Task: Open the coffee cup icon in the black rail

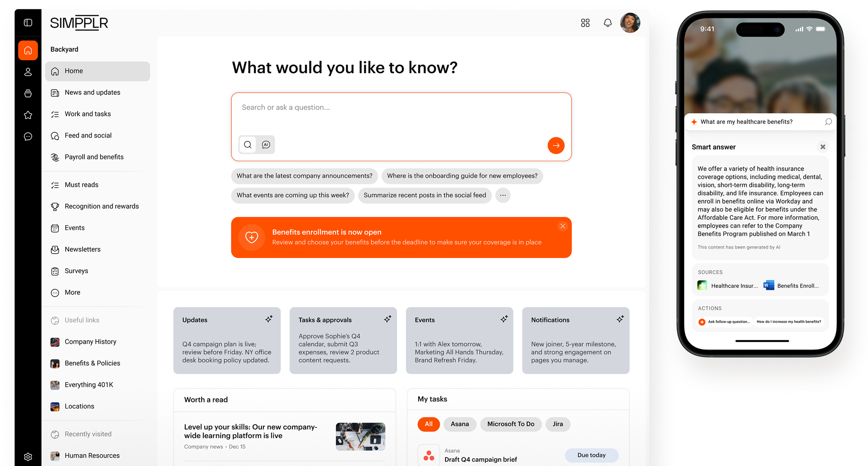Action: coord(28,93)
